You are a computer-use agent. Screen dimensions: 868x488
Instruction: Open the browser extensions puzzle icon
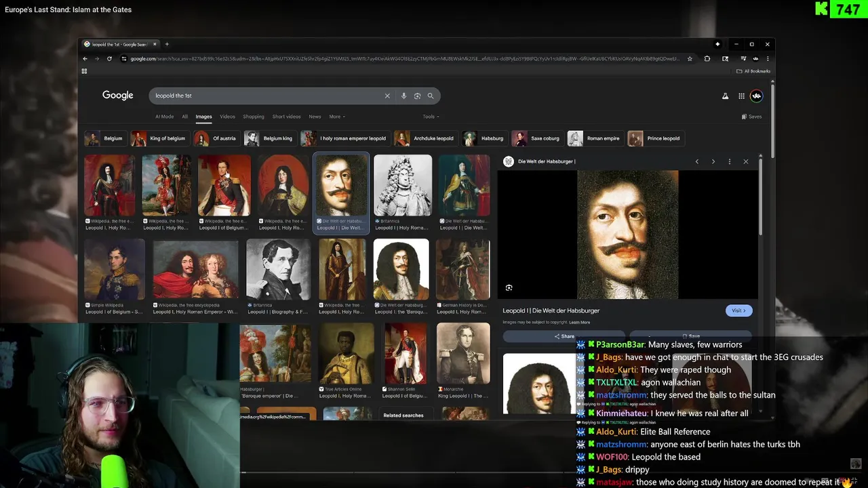click(x=707, y=59)
